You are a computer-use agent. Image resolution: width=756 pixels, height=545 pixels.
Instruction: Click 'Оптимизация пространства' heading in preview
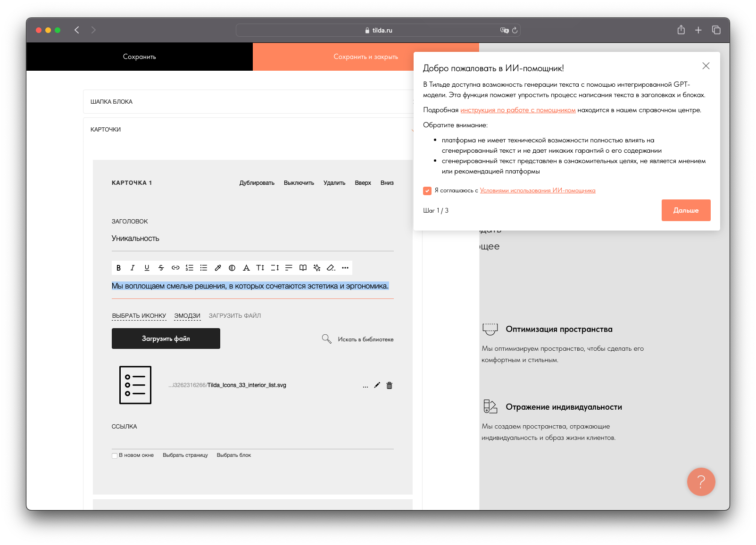tap(559, 329)
